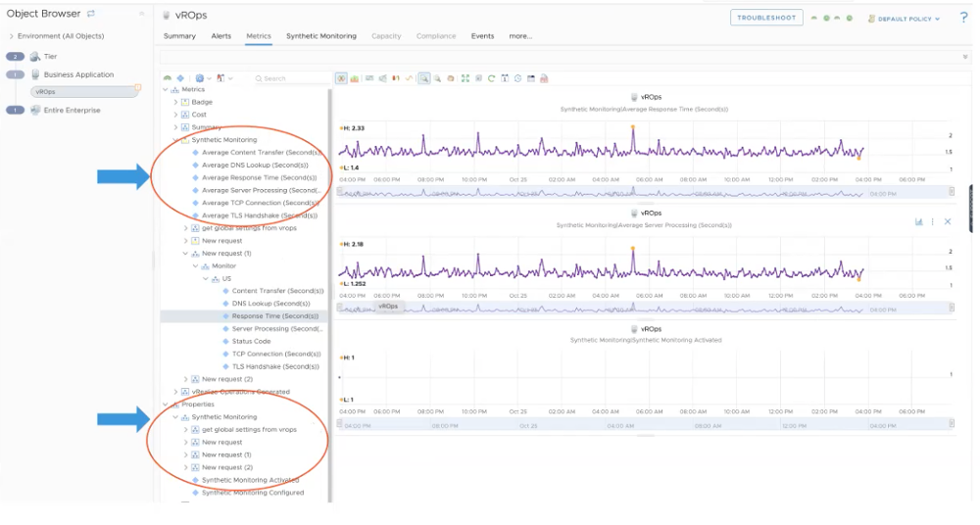Select Entire Enterprise in Object Browser

[72, 110]
